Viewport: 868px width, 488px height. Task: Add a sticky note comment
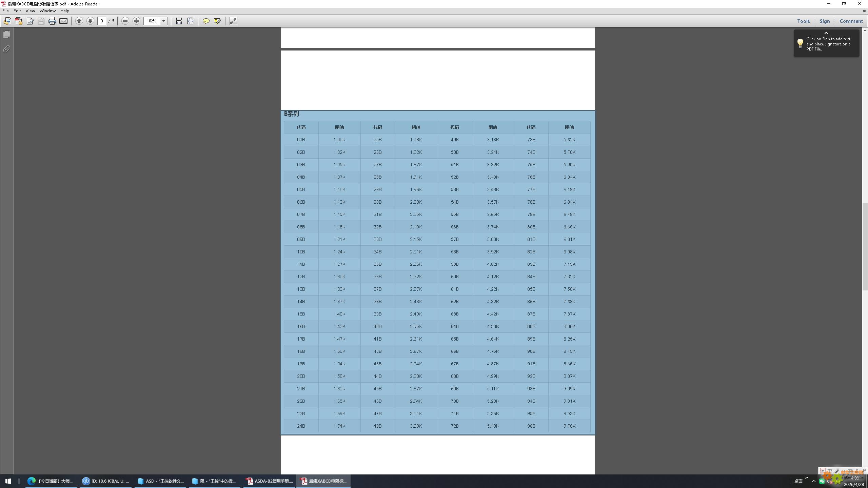(206, 21)
